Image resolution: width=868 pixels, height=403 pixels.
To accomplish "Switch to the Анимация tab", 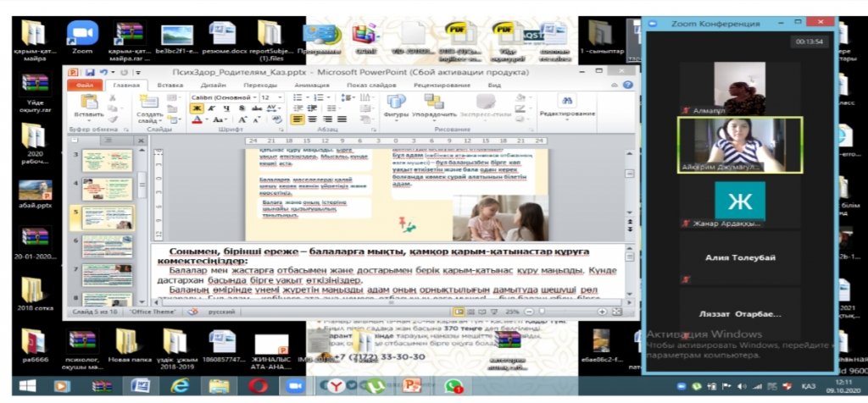I will tap(312, 86).
